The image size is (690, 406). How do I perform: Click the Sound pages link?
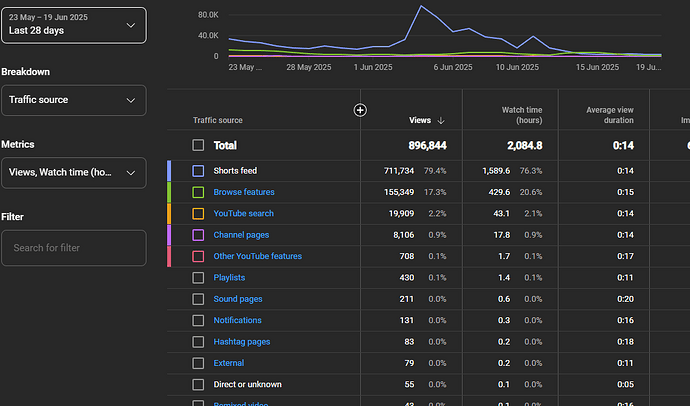(237, 299)
